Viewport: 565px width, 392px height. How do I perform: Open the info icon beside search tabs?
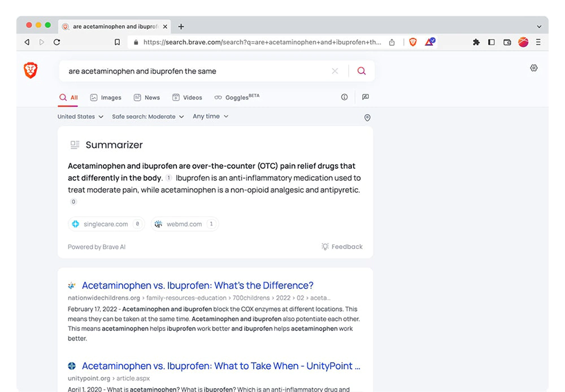tap(344, 97)
